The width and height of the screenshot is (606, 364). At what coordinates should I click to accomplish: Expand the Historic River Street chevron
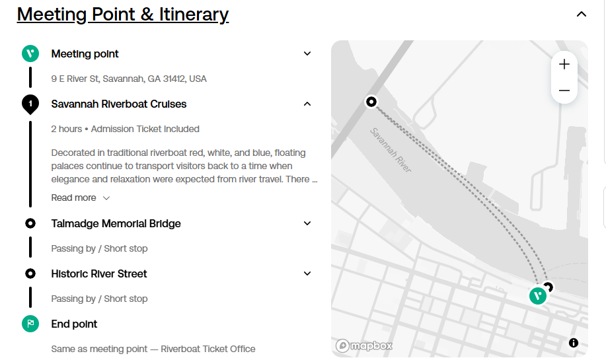click(x=307, y=273)
